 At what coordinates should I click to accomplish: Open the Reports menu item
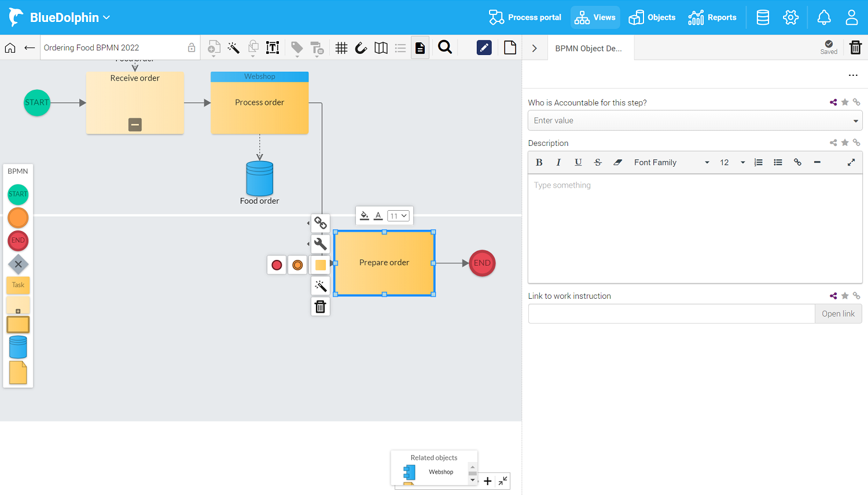[x=712, y=17]
